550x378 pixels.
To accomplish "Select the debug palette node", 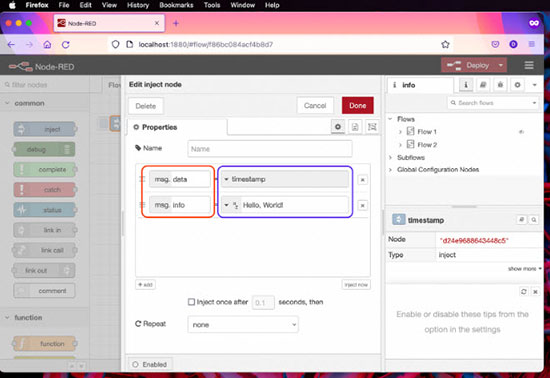I will [44, 149].
